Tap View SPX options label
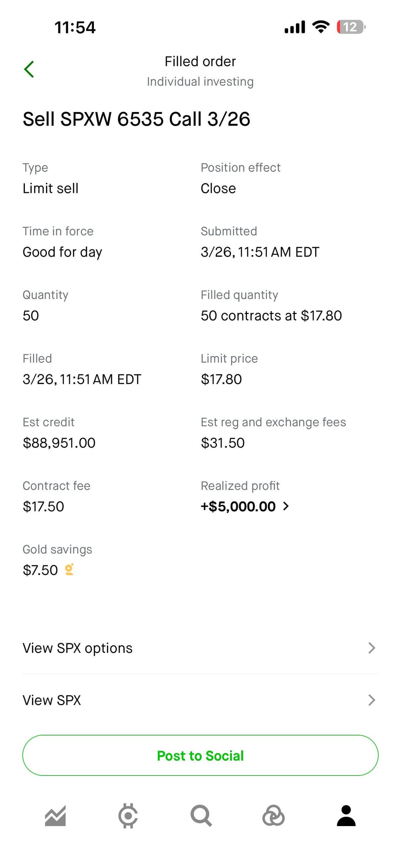Screen dimensions: 401x868 click(x=78, y=648)
